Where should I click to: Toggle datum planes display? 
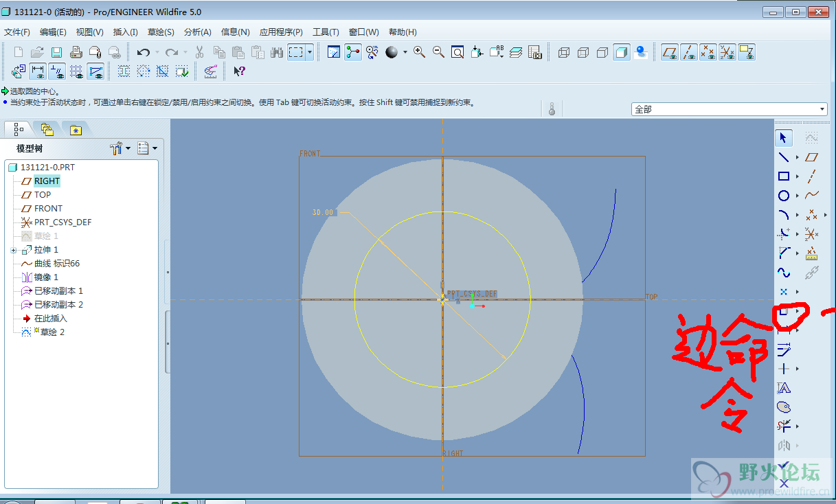[670, 52]
